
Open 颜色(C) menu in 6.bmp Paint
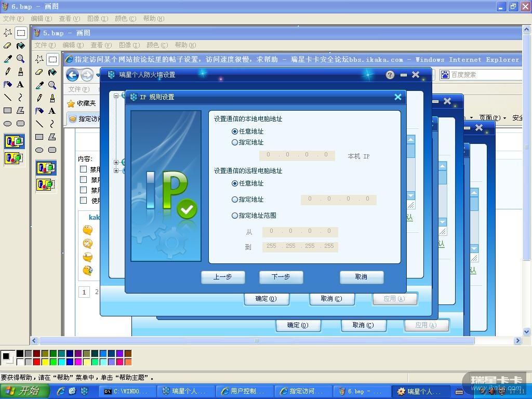click(126, 19)
